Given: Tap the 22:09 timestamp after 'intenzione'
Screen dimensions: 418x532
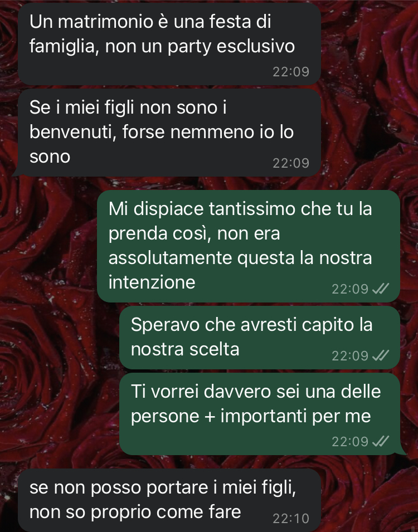Looking at the screenshot, I should coord(350,289).
